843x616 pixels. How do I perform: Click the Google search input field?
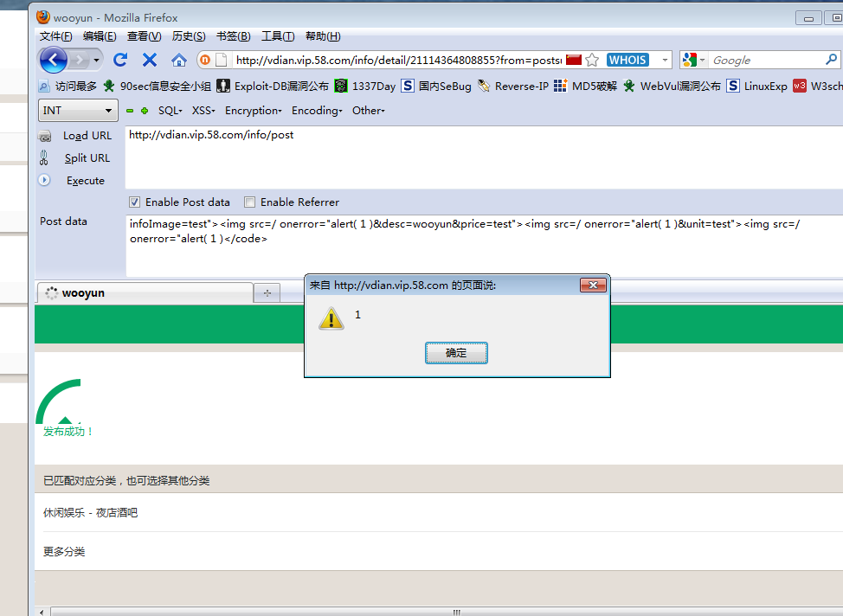coord(766,60)
